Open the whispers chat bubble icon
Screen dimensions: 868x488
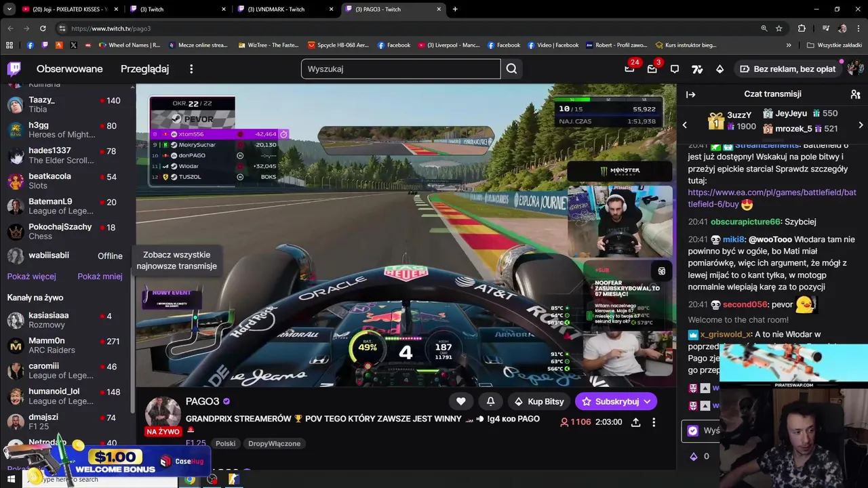674,68
